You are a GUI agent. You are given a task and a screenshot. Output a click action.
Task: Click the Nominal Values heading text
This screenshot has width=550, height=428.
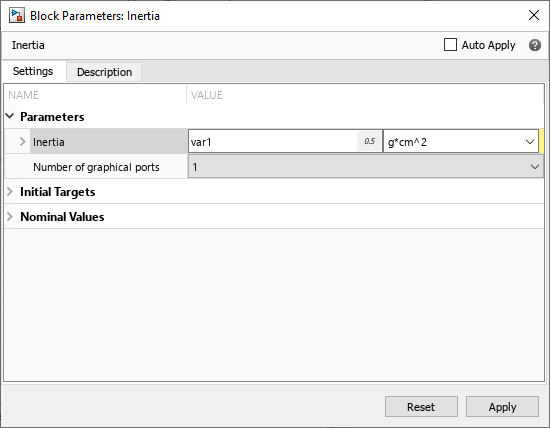(62, 217)
